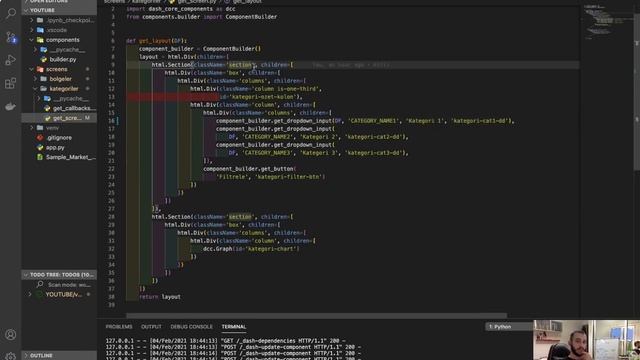Click 'column is-one-third' class string
The height and width of the screenshot is (360, 640).
point(286,89)
